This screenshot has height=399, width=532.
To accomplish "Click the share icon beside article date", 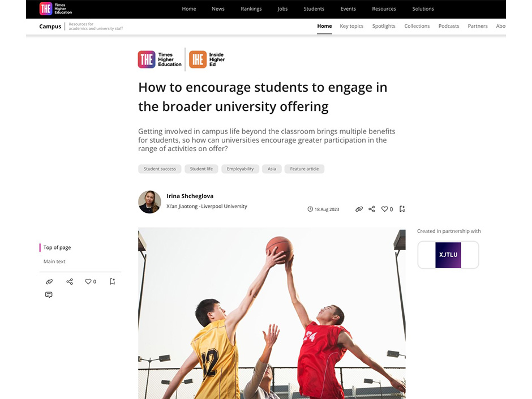I will tap(372, 209).
